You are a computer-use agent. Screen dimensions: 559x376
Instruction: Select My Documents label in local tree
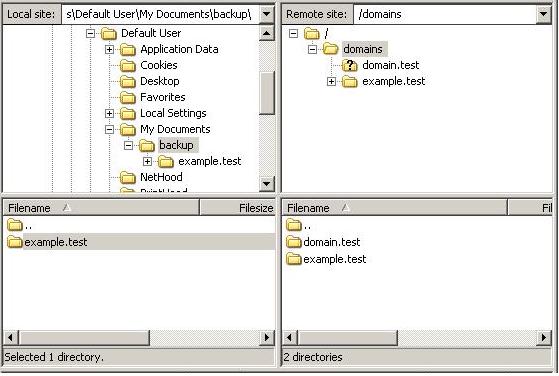175,129
